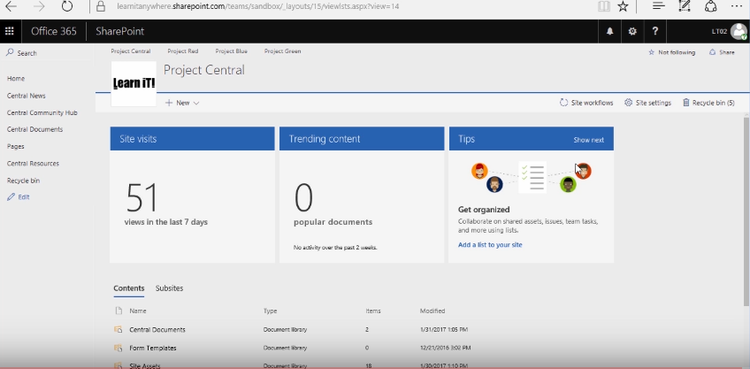Click the browser back arrow

(x=11, y=6)
